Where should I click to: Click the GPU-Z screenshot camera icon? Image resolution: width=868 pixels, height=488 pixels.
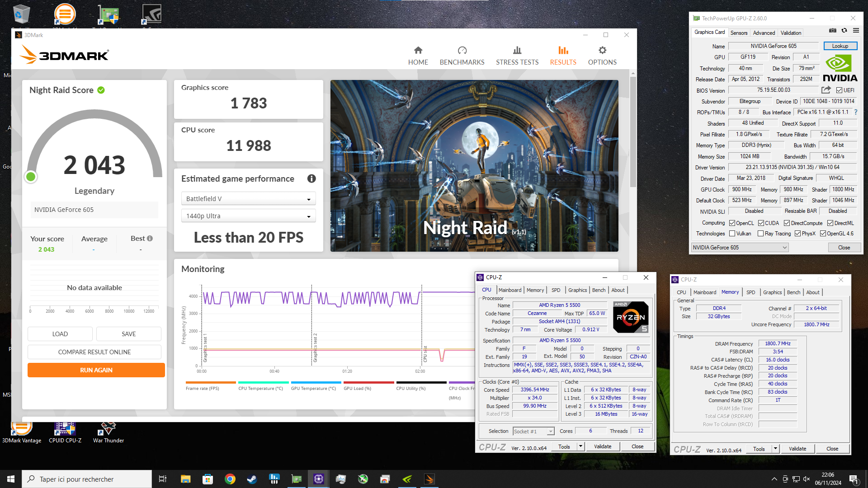832,31
